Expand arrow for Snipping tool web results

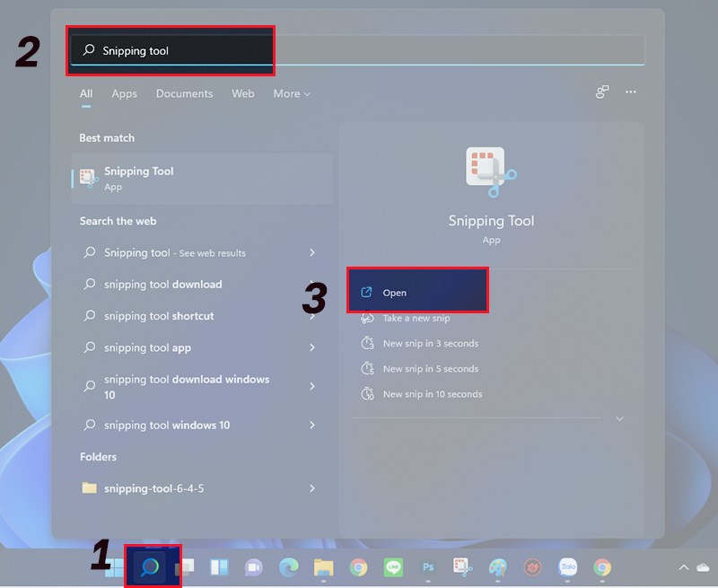312,252
